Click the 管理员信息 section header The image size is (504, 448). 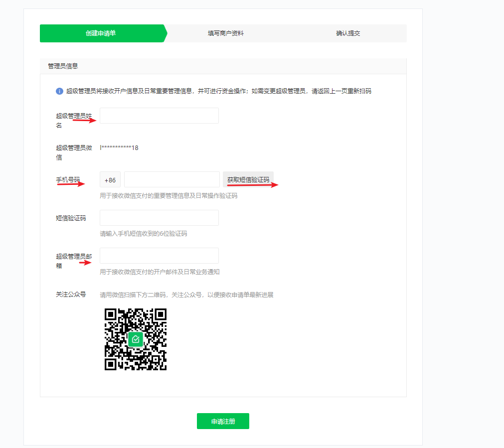point(63,66)
